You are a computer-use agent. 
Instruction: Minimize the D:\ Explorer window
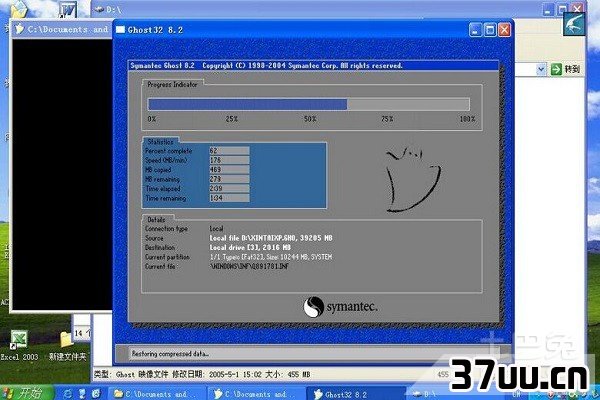(549, 9)
